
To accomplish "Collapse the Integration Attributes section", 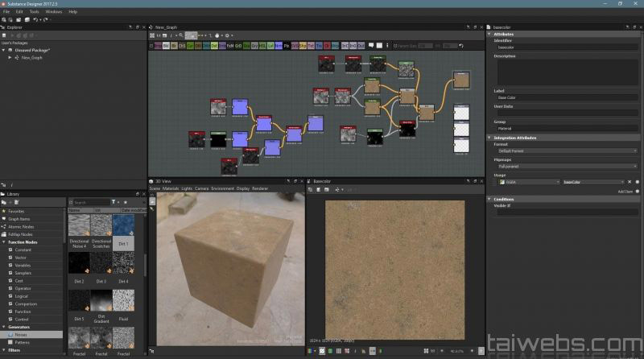I will pos(489,138).
